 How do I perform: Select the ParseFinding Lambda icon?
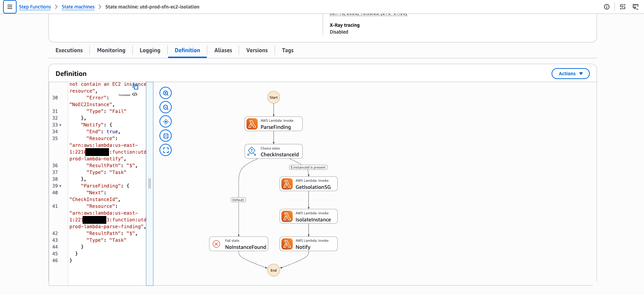[x=252, y=124]
